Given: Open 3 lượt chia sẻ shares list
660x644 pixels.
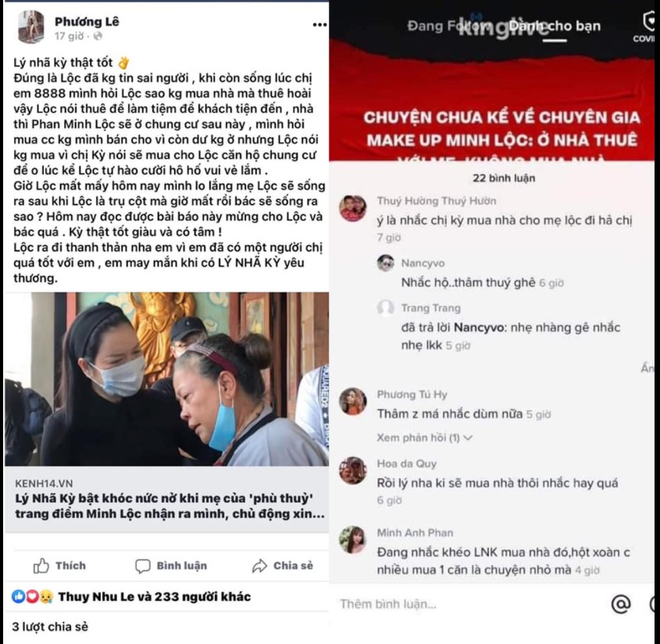Looking at the screenshot, I should (50, 627).
